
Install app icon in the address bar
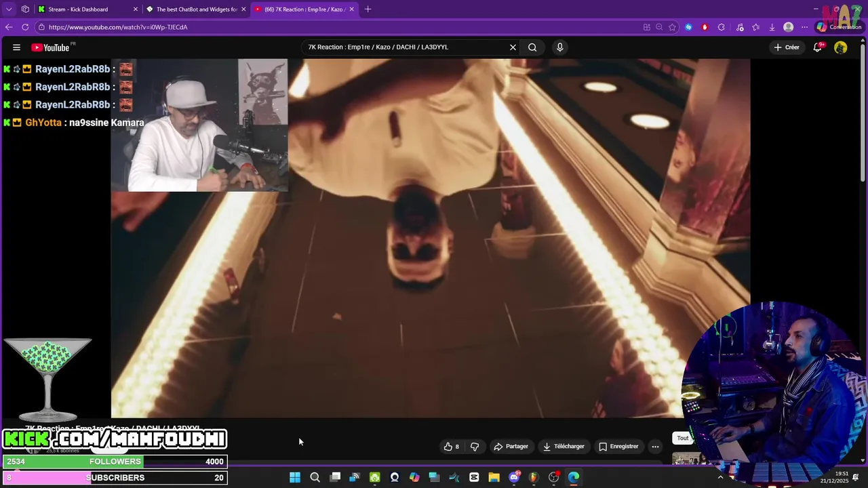point(646,27)
